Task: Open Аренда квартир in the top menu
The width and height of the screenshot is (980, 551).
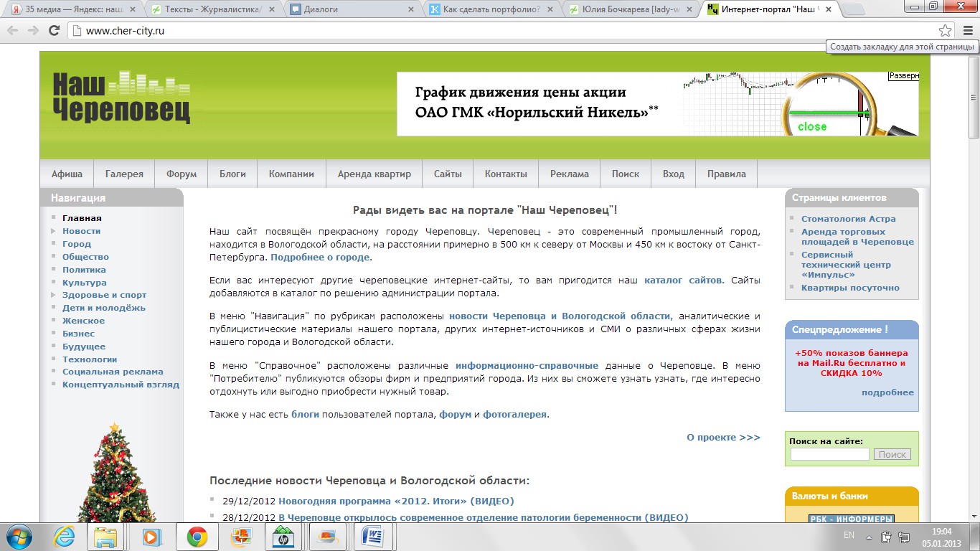Action: [374, 174]
